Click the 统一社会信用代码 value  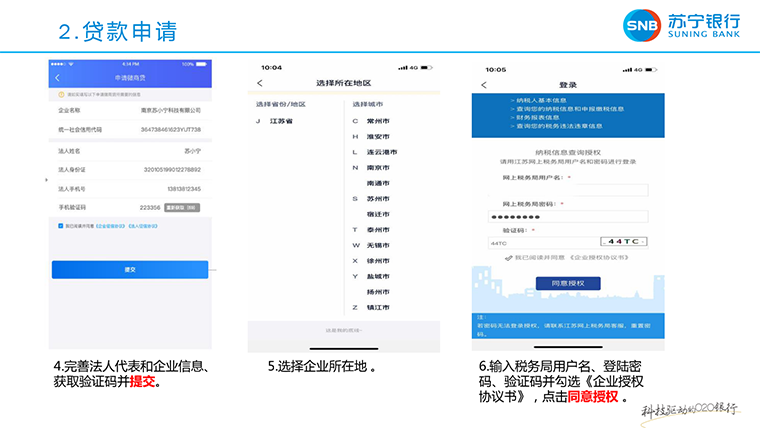point(171,130)
